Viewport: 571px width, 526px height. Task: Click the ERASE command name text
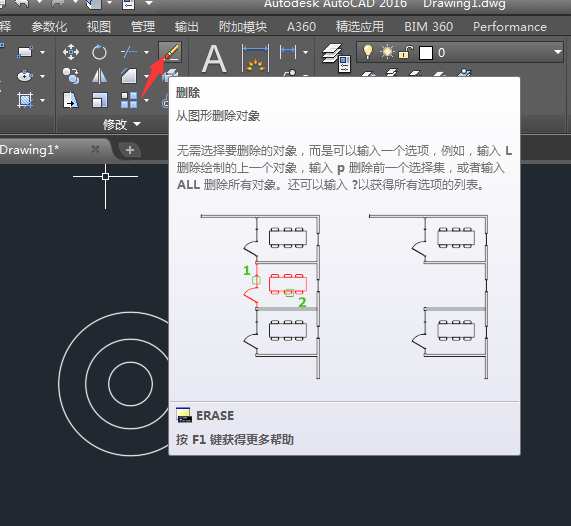[215, 416]
